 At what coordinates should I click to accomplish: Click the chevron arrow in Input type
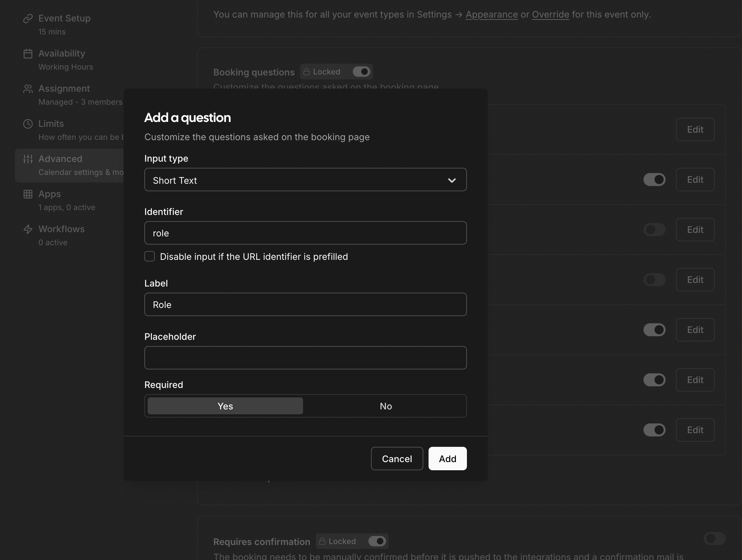tap(452, 180)
